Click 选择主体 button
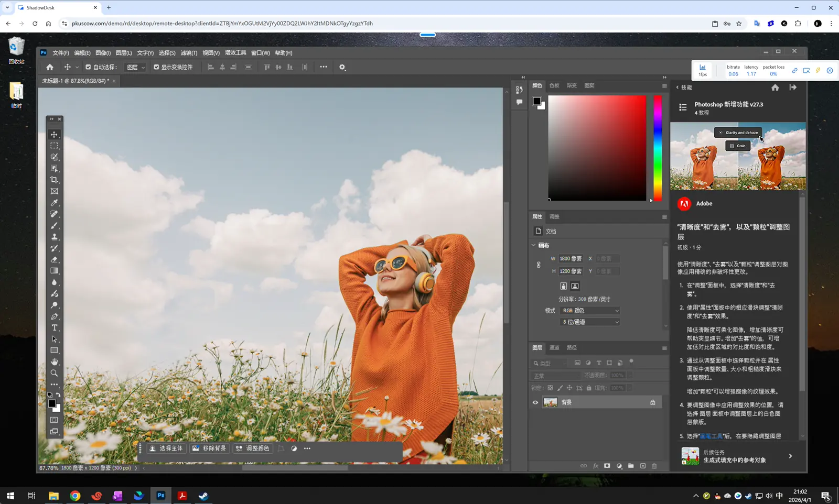 point(166,448)
